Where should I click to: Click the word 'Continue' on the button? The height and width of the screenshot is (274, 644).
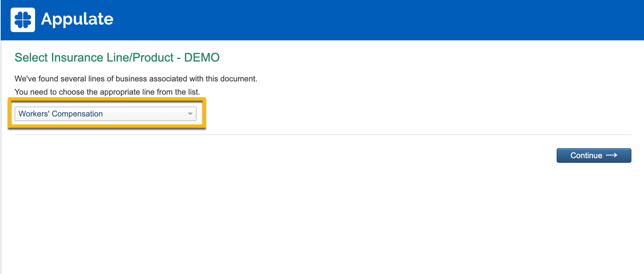point(586,156)
